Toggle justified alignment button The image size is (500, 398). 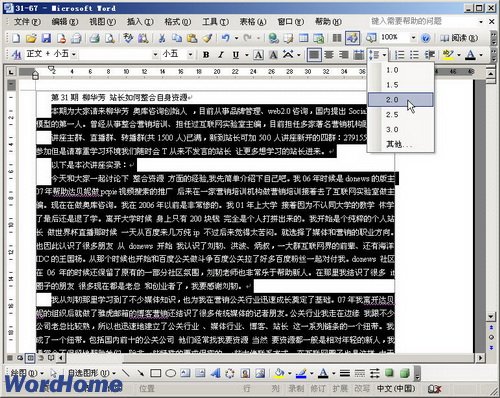click(314, 54)
